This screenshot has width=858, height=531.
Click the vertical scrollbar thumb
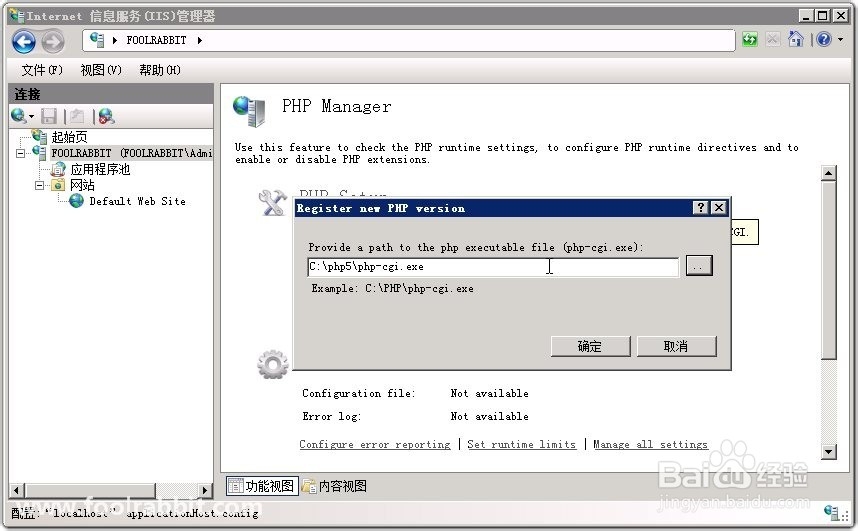[828, 270]
